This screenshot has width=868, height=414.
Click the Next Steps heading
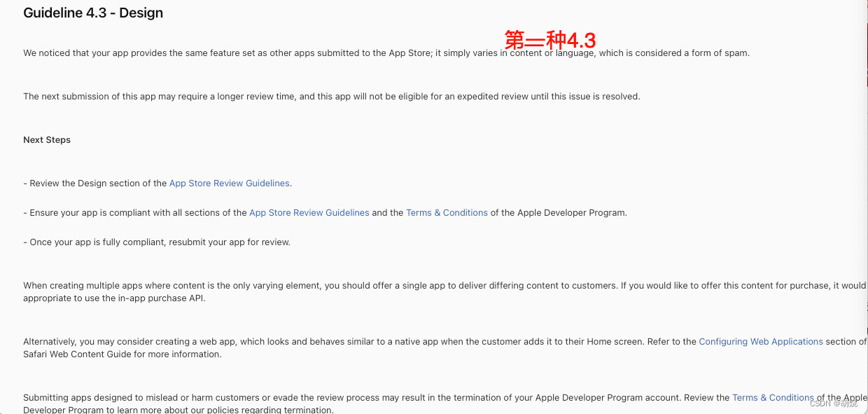(x=47, y=140)
